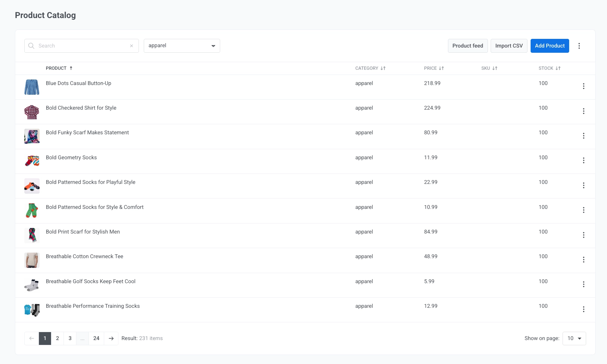Image resolution: width=607 pixels, height=364 pixels.
Task: Click the Product Catalog heading
Action: 45,15
